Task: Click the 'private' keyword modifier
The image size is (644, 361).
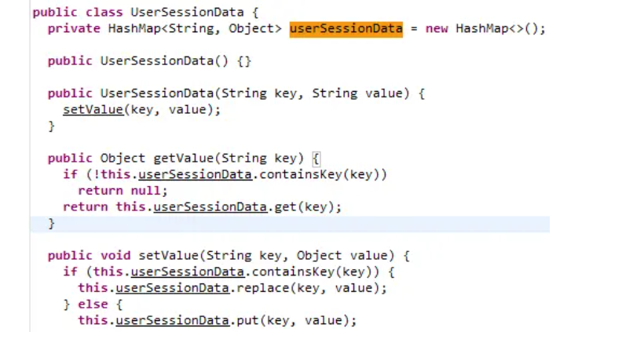Action: click(74, 29)
